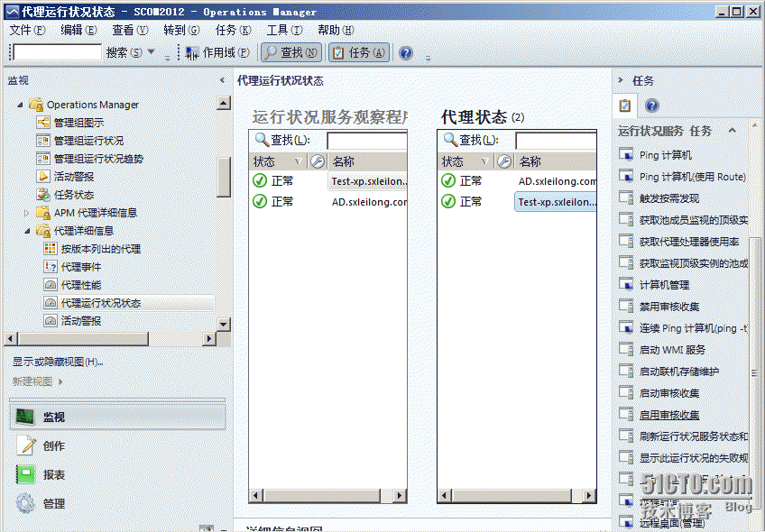Switch to the 报表 workspace

[117, 474]
